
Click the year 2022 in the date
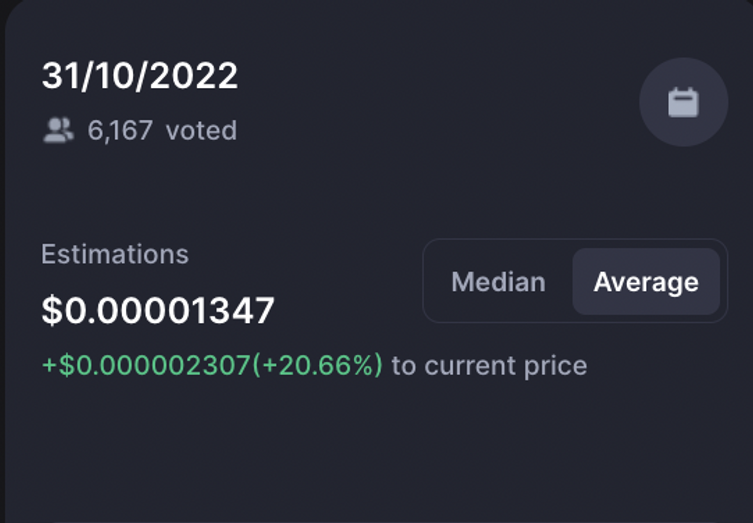click(194, 76)
